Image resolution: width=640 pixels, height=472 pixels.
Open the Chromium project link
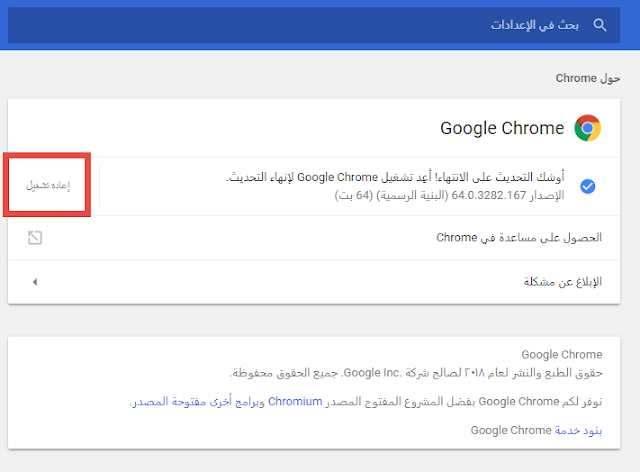[295, 401]
